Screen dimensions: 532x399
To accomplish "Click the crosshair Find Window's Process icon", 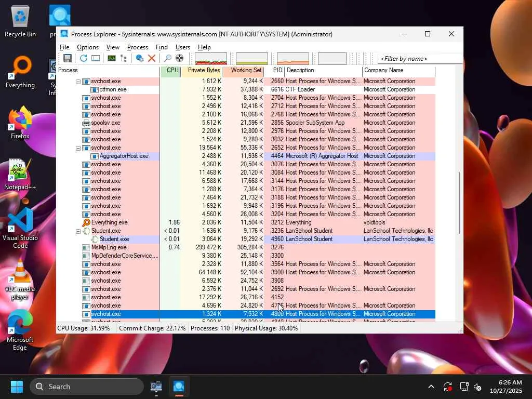I will pyautogui.click(x=179, y=58).
